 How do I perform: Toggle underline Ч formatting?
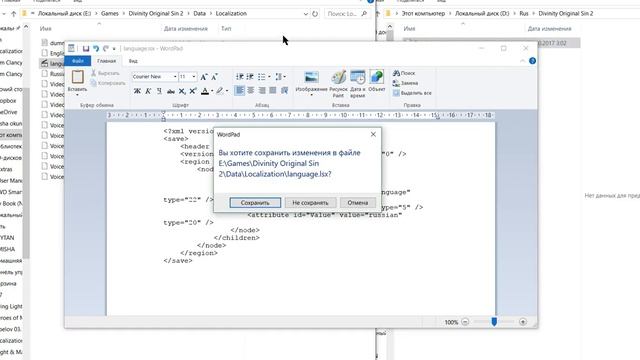click(159, 91)
